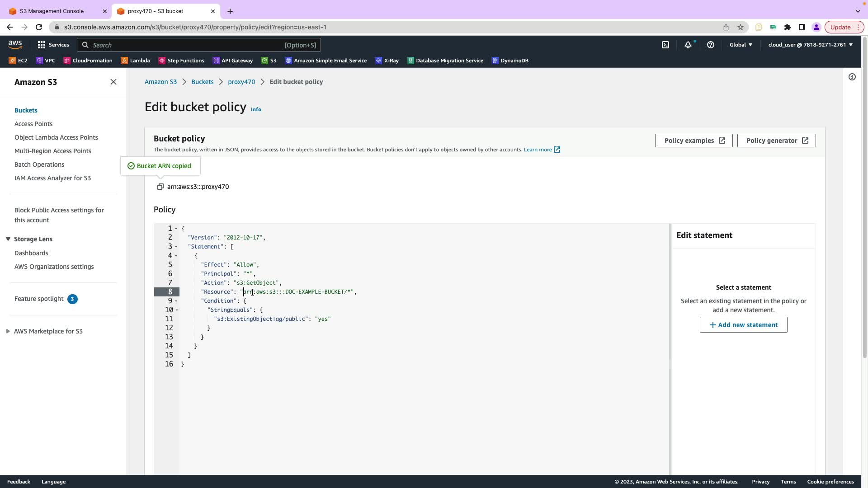Screen dimensions: 868x488
Task: Collapse the Storage Lens section
Action: coord(8,239)
